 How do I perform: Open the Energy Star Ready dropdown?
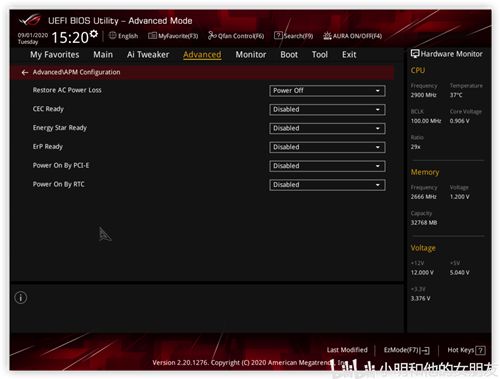point(327,128)
